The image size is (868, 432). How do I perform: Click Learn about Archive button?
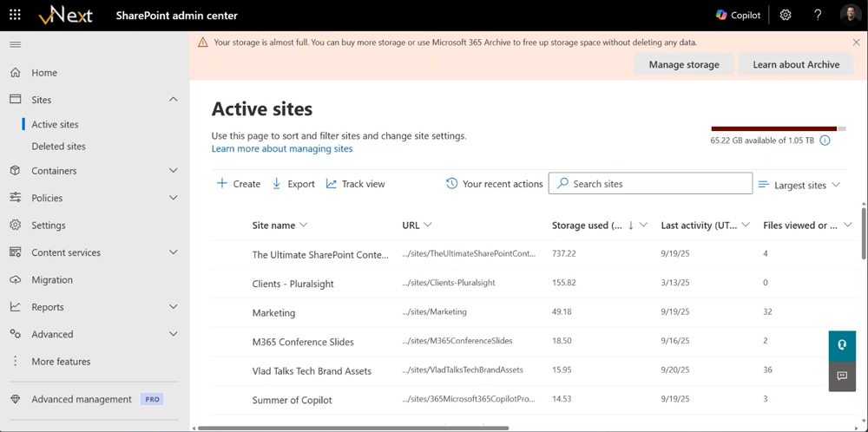tap(796, 65)
